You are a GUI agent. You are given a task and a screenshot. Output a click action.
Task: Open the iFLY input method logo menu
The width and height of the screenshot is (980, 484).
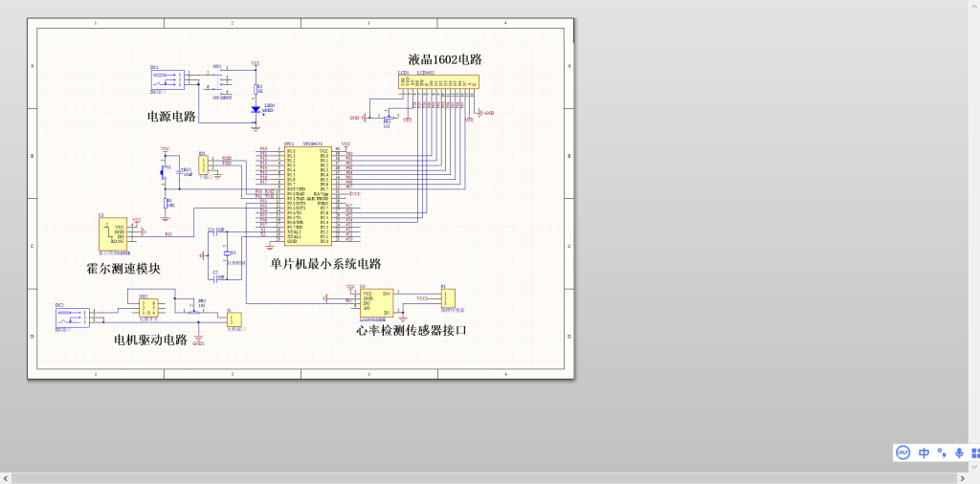(x=902, y=452)
